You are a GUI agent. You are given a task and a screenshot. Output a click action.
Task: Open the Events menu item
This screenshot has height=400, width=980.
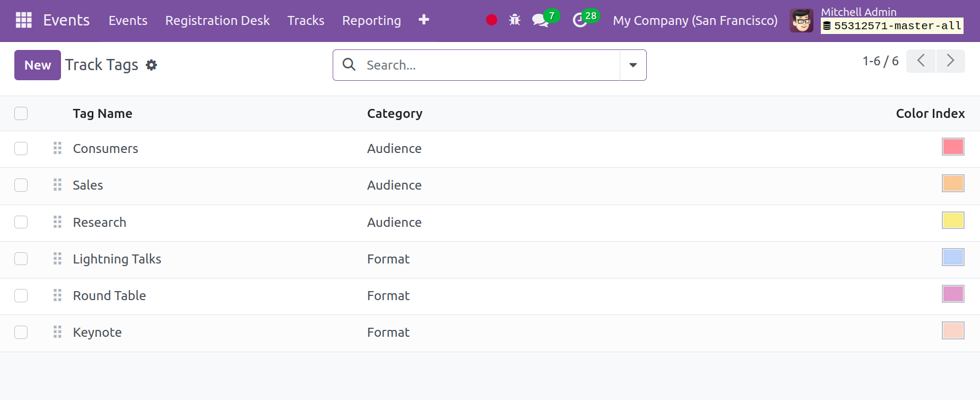[128, 21]
